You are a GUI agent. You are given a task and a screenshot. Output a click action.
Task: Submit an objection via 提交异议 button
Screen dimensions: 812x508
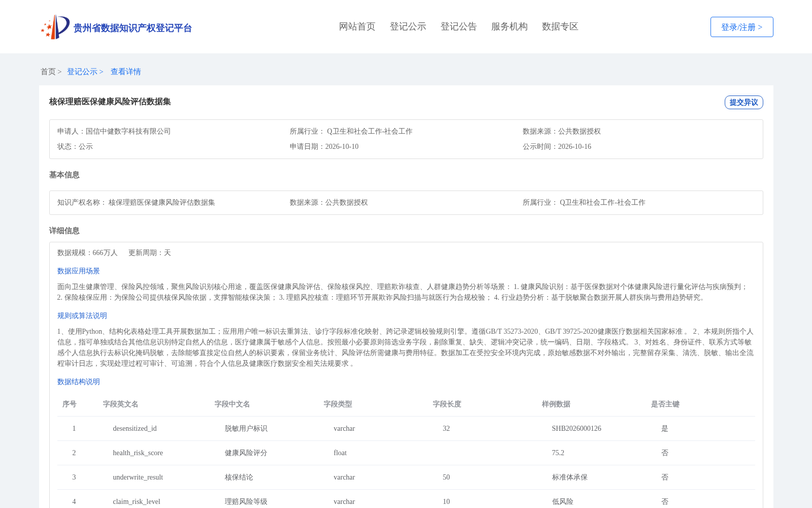point(744,102)
